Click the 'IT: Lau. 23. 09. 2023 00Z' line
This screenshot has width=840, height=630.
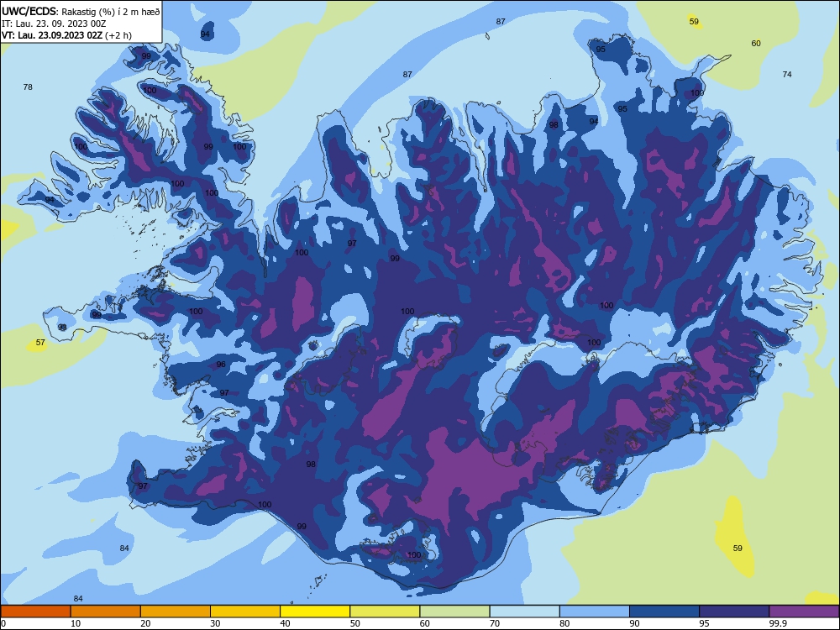[54, 24]
